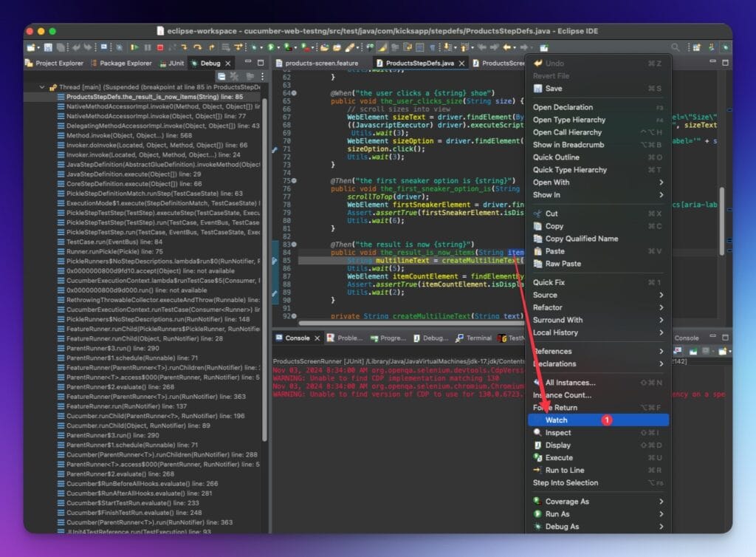
Task: Select frame ProductsStepDefs.the_result_is_now_items(String) line: 85
Action: click(154, 97)
